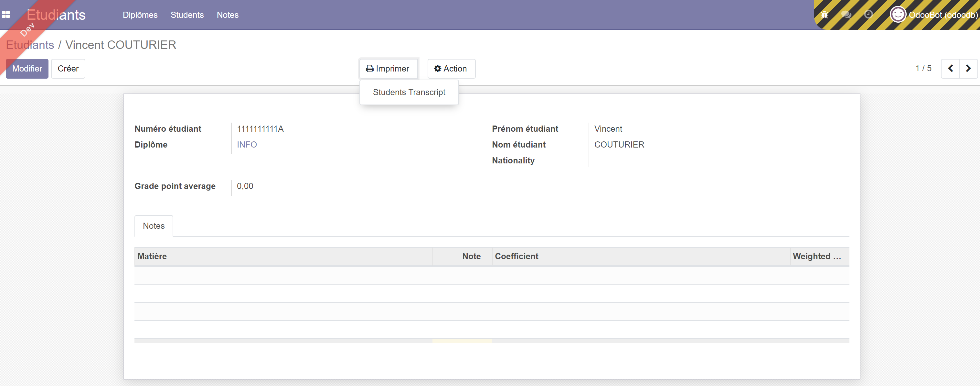Open the activities clock icon

[x=868, y=15]
